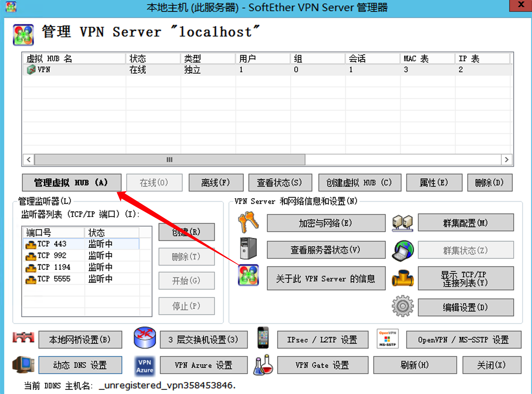
Task: Click 查看服务器状态(V)
Action: click(x=326, y=250)
